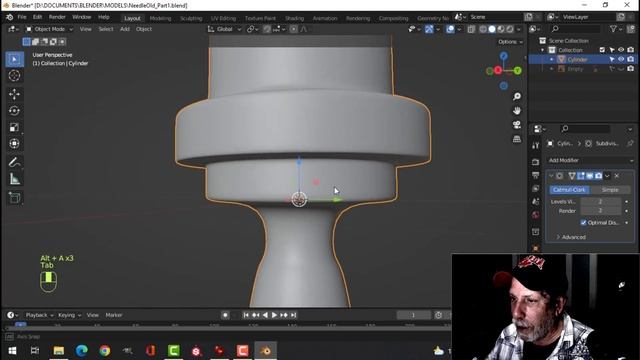Screen dimensions: 640x360
Task: Open the viewport Object menu
Action: (x=144, y=29)
